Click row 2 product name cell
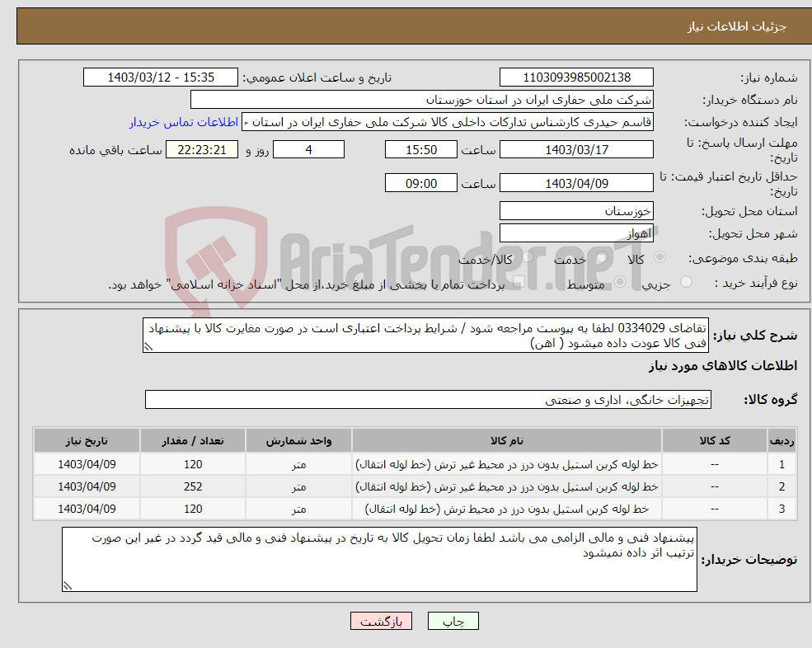The height and width of the screenshot is (648, 812). (506, 487)
